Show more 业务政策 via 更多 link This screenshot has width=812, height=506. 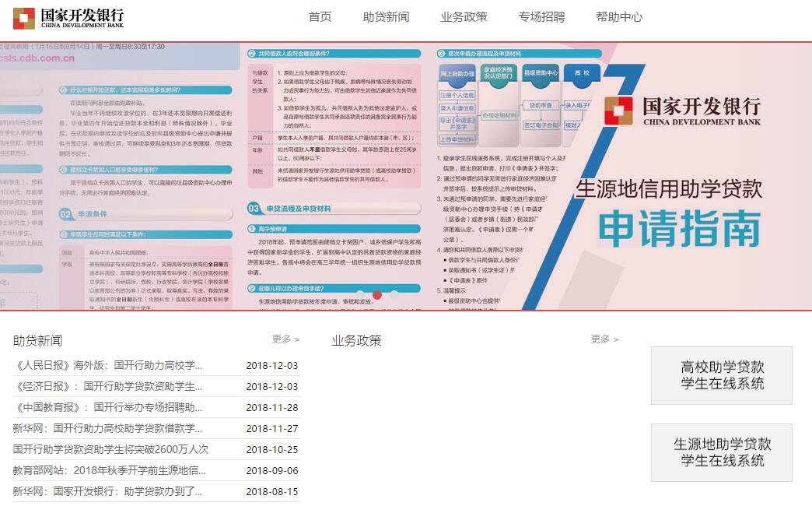604,339
